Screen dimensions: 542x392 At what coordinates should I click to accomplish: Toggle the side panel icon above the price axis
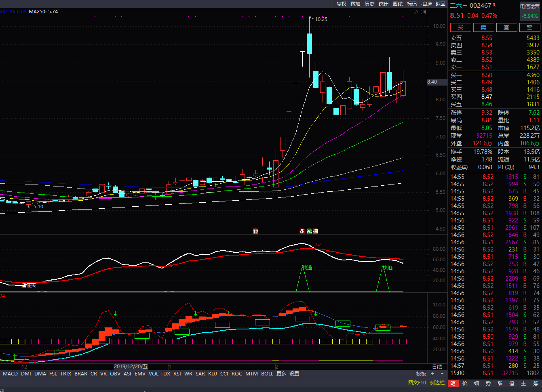423,12
